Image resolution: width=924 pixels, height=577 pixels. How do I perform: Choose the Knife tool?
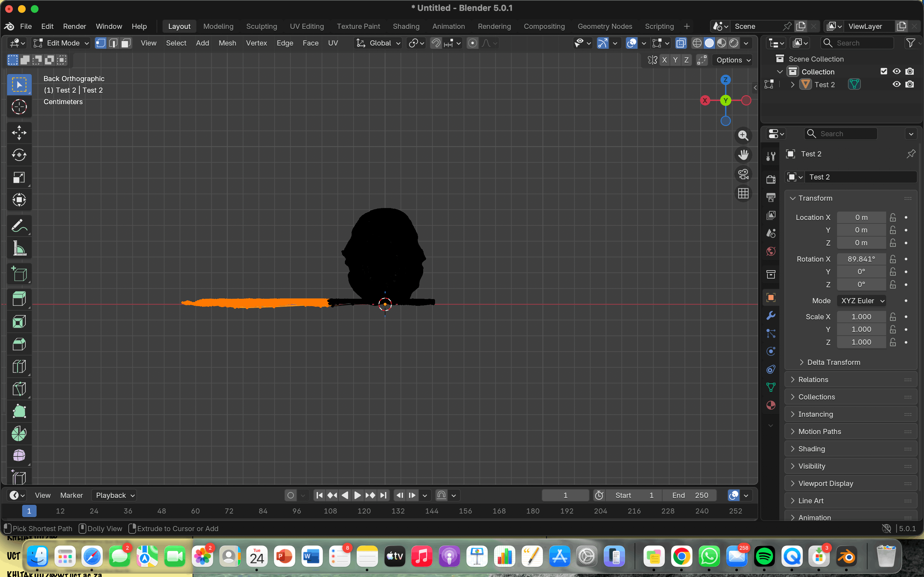pyautogui.click(x=19, y=389)
